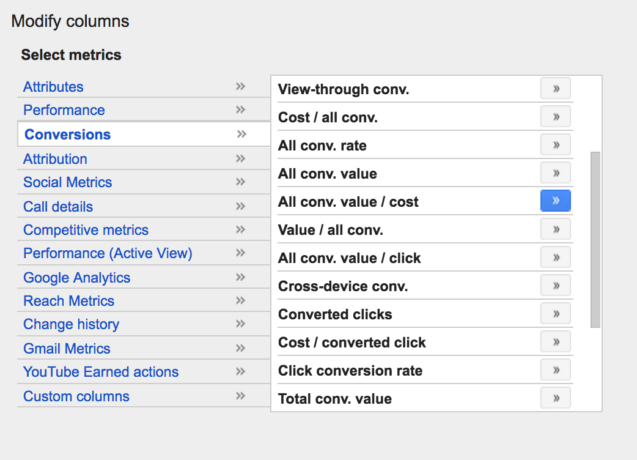
Task: Click highlighted add arrow for All conv. value / cost
Action: 555,201
